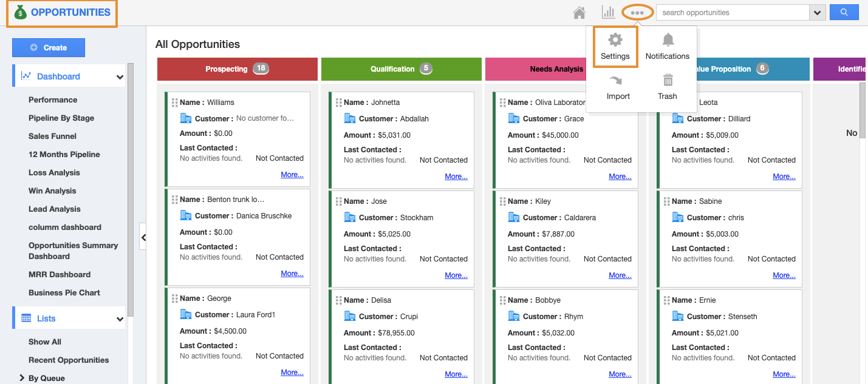Image resolution: width=868 pixels, height=384 pixels.
Task: Expand the search opportunities dropdown arrow
Action: point(818,13)
